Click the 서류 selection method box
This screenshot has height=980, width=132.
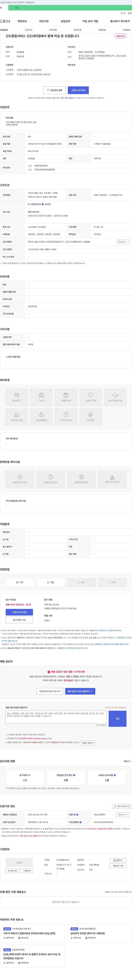tap(20, 582)
